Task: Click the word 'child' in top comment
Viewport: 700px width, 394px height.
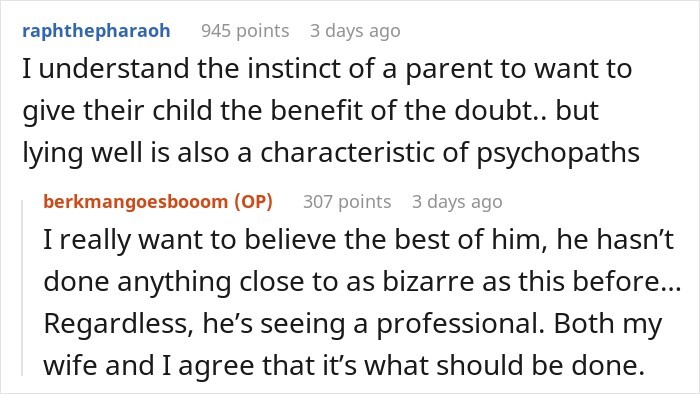Action: (x=182, y=111)
